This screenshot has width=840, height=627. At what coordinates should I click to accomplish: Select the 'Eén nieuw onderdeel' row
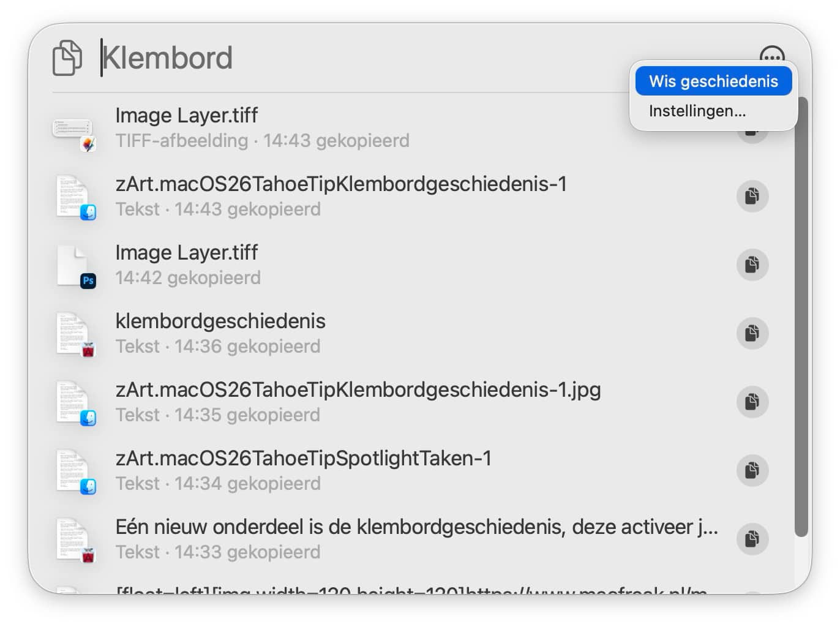(367, 539)
